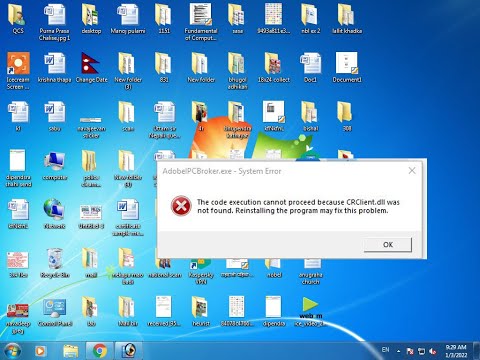This screenshot has width=480, height=360.
Task: Open Action Center flag icon in tray
Action: tap(410, 351)
